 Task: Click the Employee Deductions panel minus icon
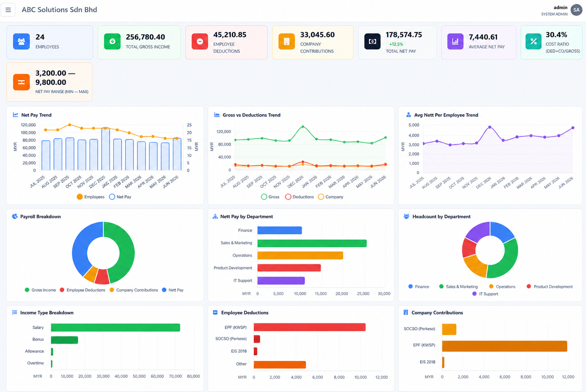(x=215, y=312)
